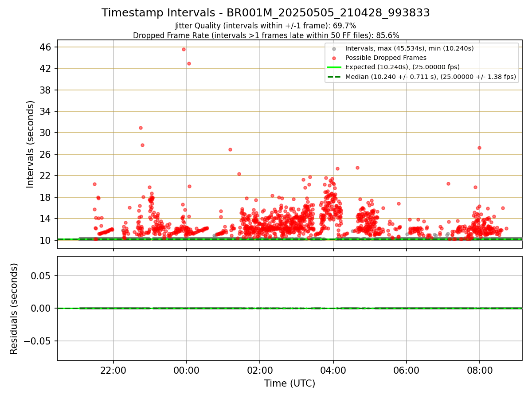Click the outlier point near 23.5 seconds after 04:00
Image resolution: width=532 pixels, height=399 pixels.
(x=357, y=168)
